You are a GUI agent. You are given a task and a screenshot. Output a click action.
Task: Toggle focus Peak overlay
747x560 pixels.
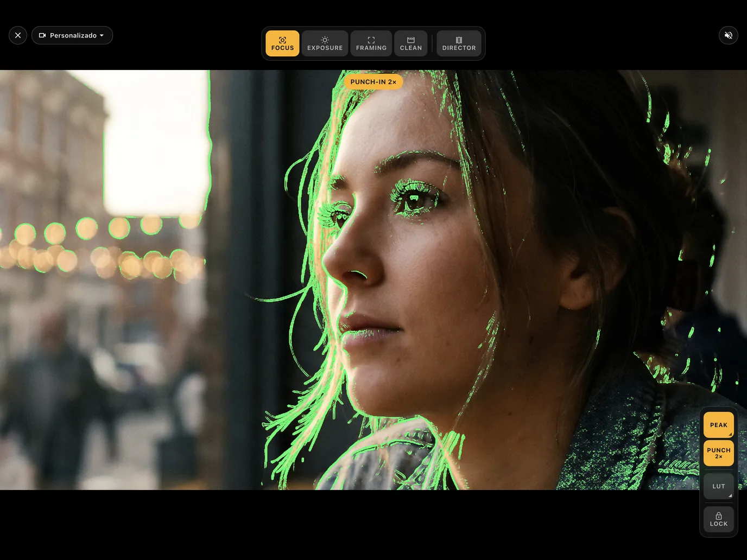(x=719, y=425)
